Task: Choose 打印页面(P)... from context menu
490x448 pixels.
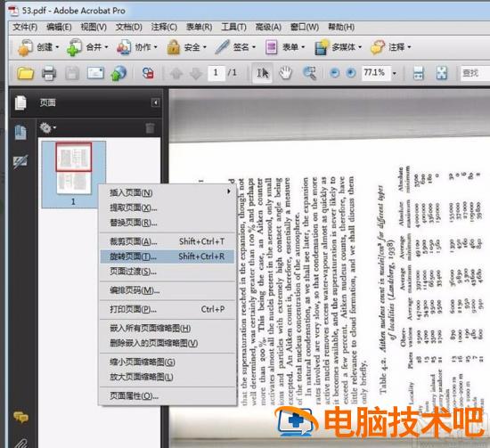Action: pyautogui.click(x=167, y=309)
